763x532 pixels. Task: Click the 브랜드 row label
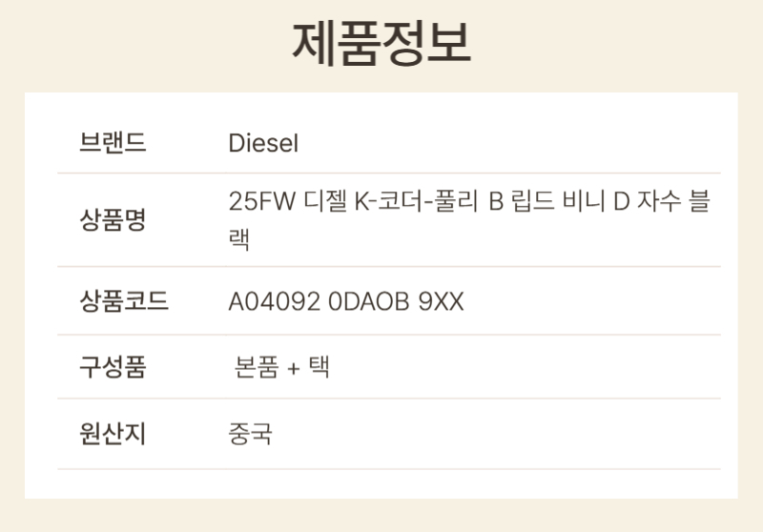click(113, 144)
